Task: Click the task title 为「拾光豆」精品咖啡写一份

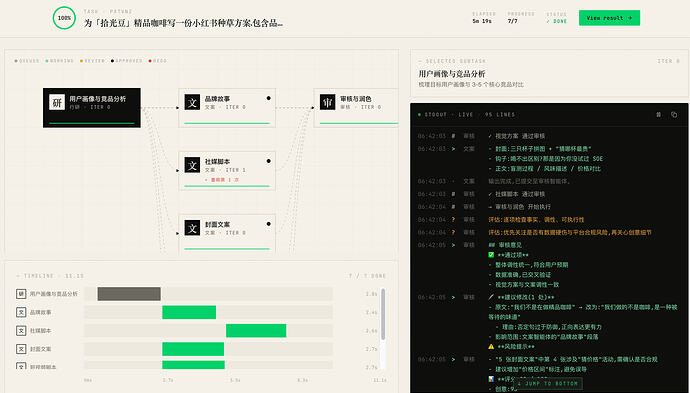Action: pyautogui.click(x=183, y=23)
